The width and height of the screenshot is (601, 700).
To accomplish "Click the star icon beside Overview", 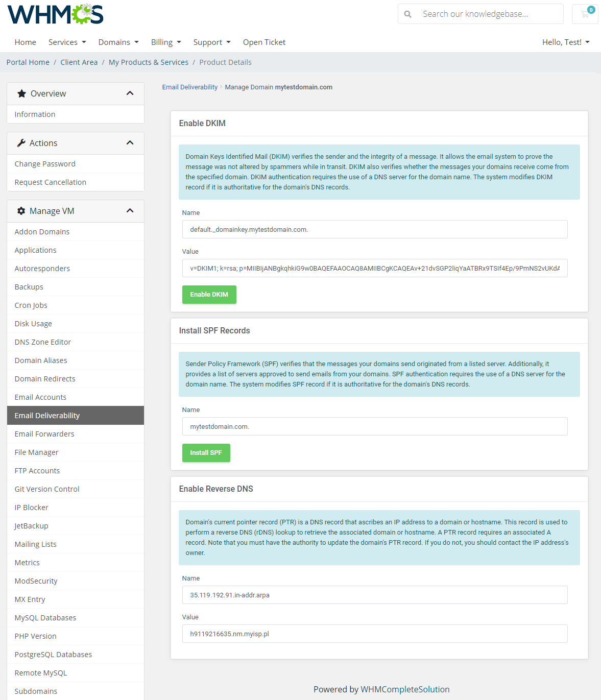I will point(21,93).
